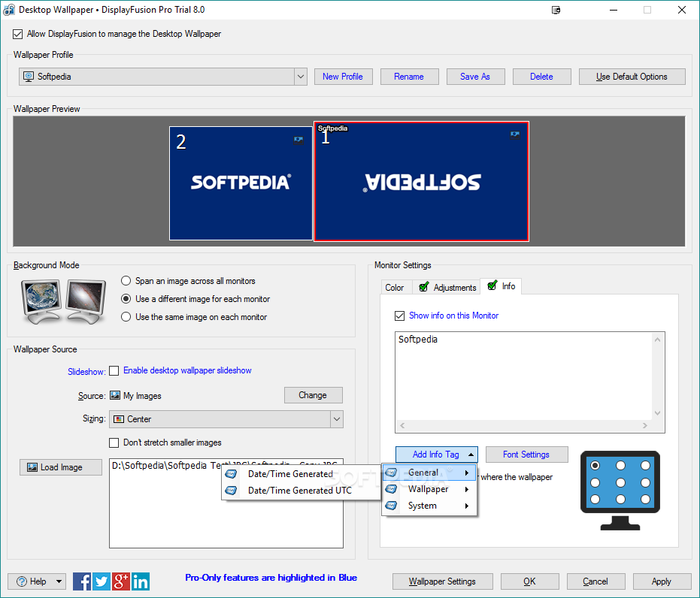Click the Delete profile button
The height and width of the screenshot is (598, 700).
click(541, 77)
